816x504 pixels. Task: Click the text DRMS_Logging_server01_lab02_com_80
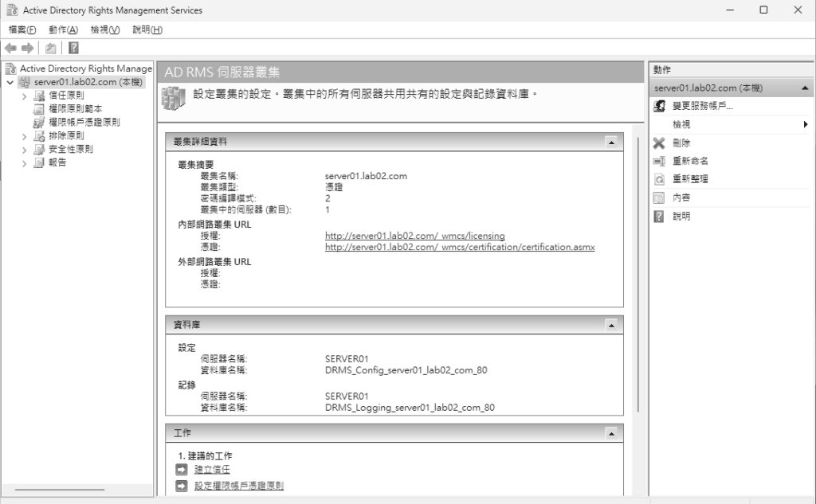(410, 408)
